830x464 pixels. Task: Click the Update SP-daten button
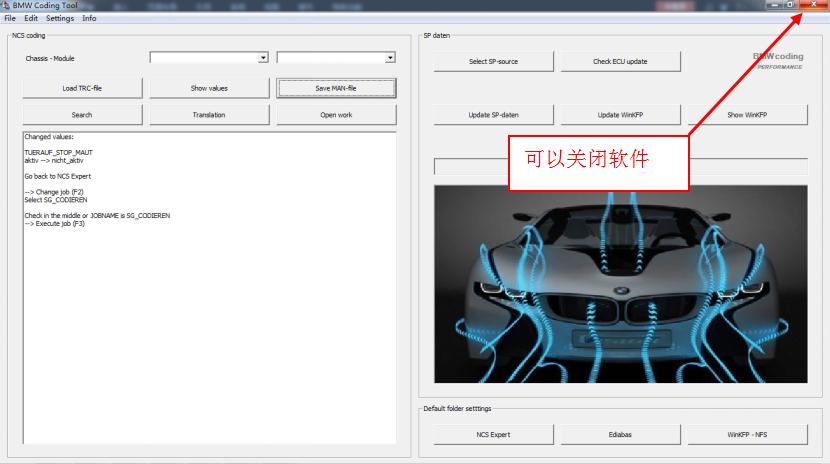click(x=493, y=115)
